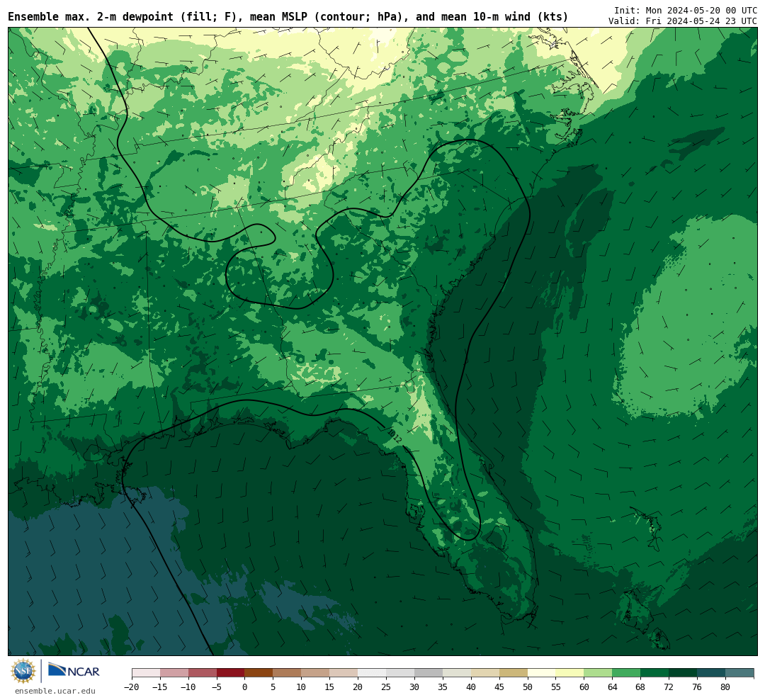Pick the dark green swatch between 68 and 72
The image size is (765, 700).
pos(655,673)
